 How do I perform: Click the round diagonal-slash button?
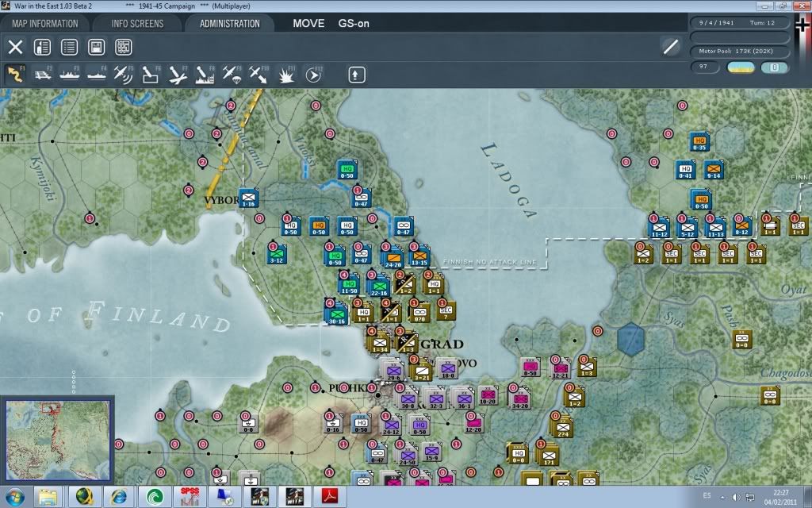671,47
